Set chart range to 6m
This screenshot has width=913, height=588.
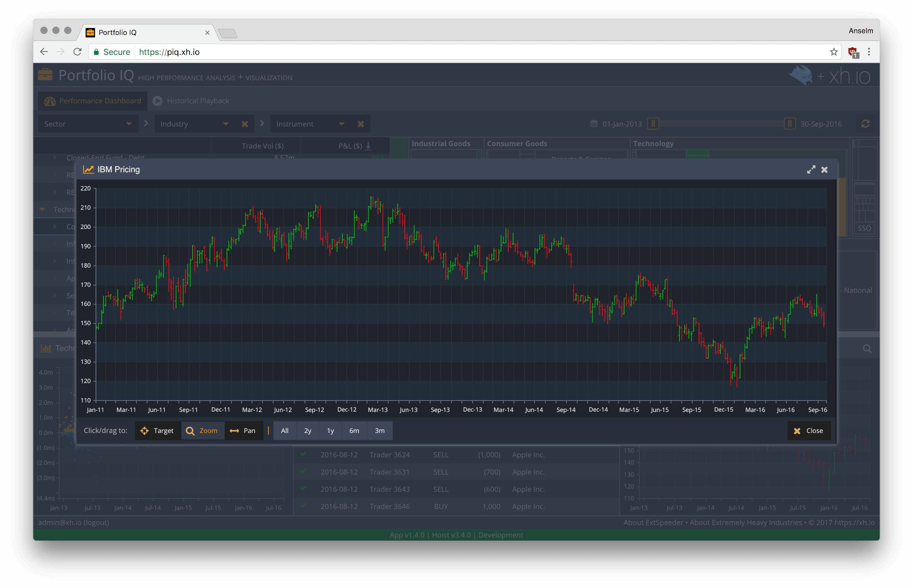(354, 431)
